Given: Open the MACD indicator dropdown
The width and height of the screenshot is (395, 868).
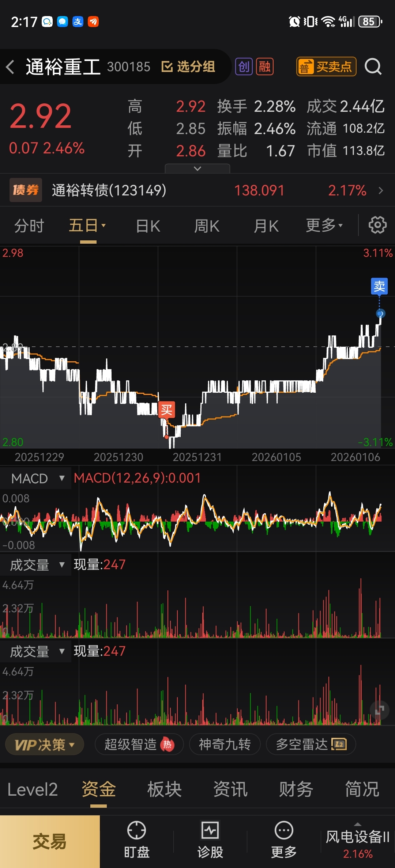Looking at the screenshot, I should pyautogui.click(x=36, y=478).
